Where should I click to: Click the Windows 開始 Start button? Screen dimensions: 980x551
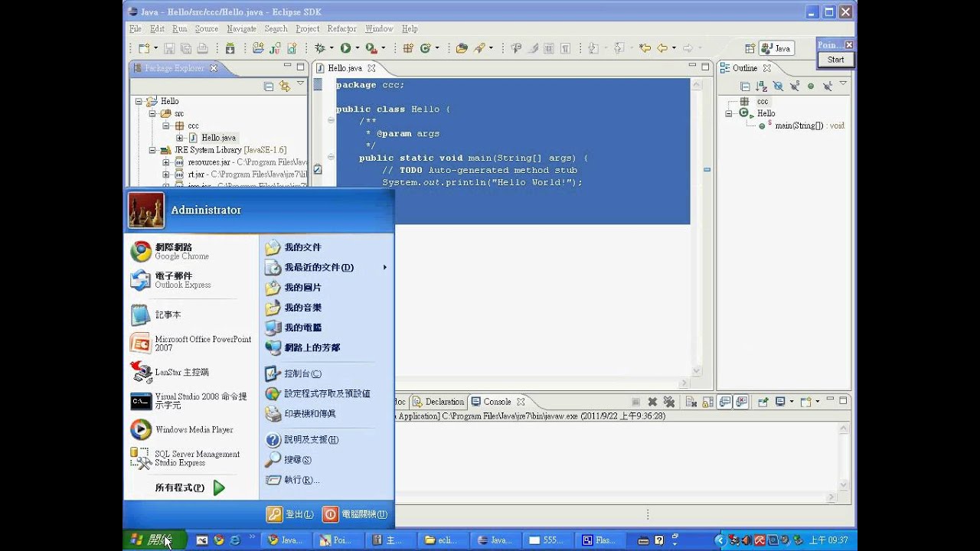pos(153,540)
